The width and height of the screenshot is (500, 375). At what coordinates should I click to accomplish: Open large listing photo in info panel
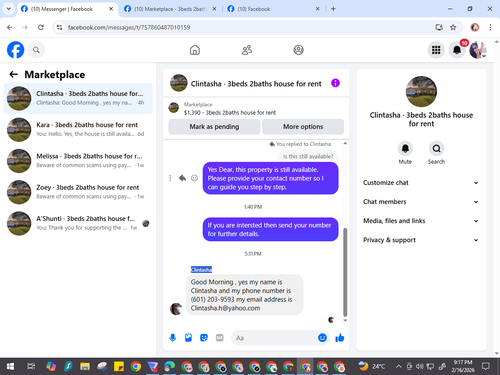pyautogui.click(x=421, y=91)
